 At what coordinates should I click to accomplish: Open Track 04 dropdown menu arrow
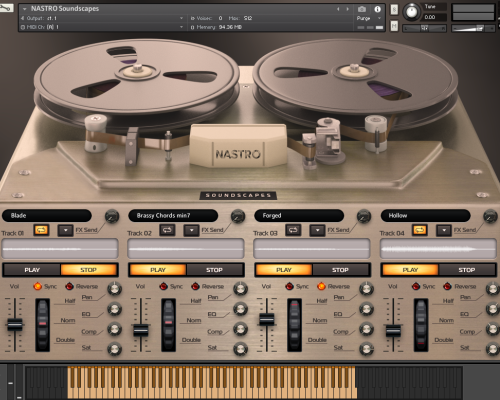coord(444,230)
